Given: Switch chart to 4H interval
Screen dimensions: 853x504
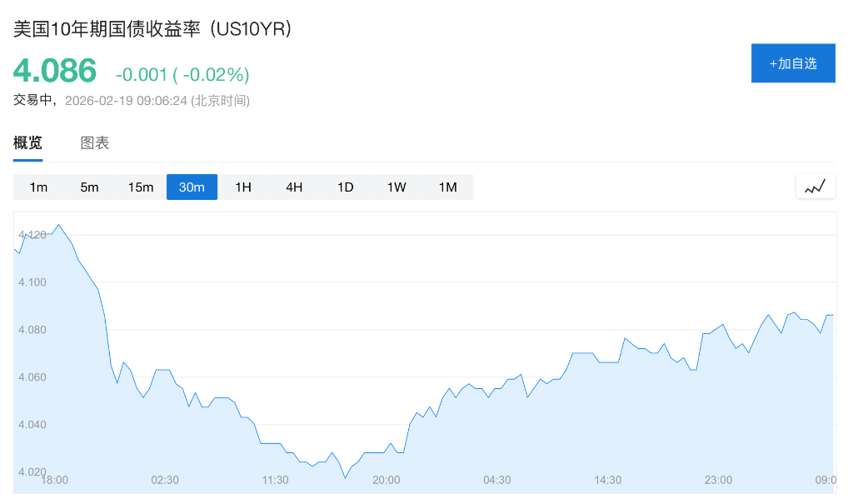Looking at the screenshot, I should tap(294, 187).
